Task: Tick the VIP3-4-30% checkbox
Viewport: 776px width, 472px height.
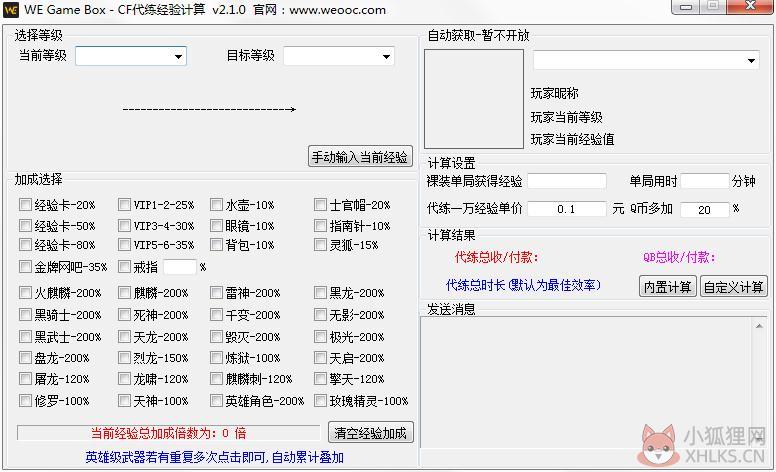Action: 124,226
